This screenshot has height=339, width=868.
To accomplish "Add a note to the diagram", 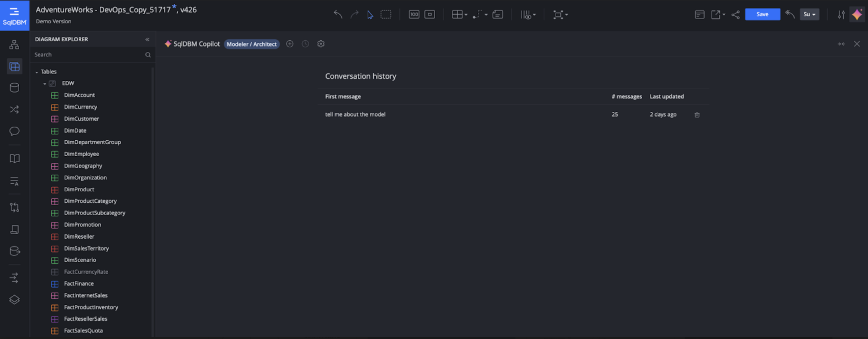I will (x=497, y=14).
